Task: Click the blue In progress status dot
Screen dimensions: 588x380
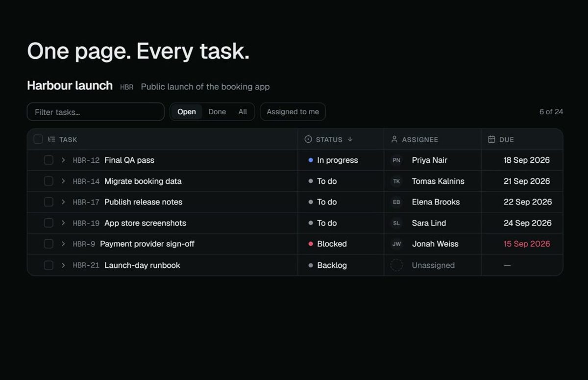Action: point(311,160)
